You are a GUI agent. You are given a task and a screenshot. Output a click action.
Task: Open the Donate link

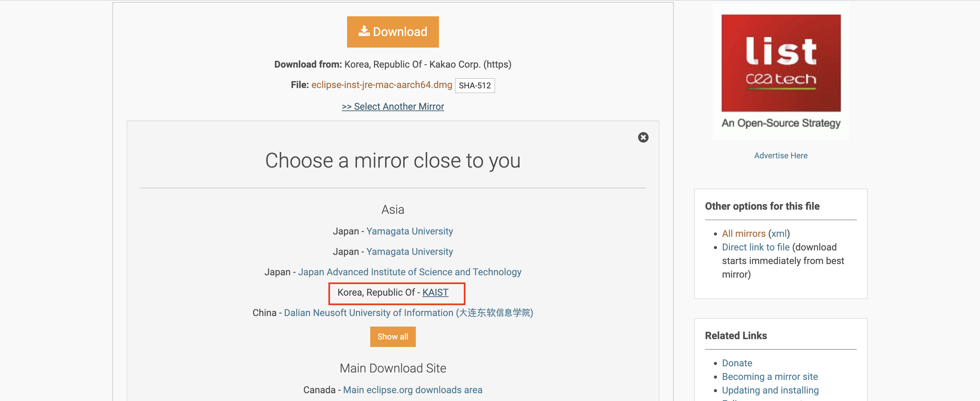(x=737, y=363)
